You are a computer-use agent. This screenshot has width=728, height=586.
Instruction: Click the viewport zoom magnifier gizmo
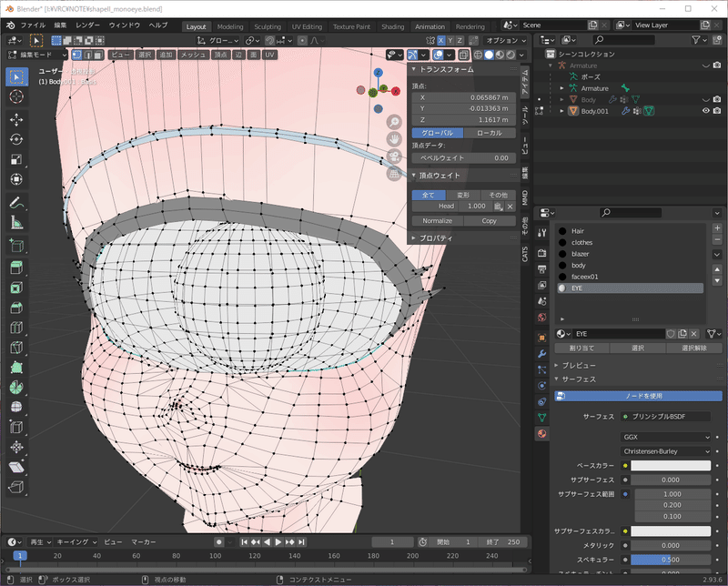tap(394, 122)
